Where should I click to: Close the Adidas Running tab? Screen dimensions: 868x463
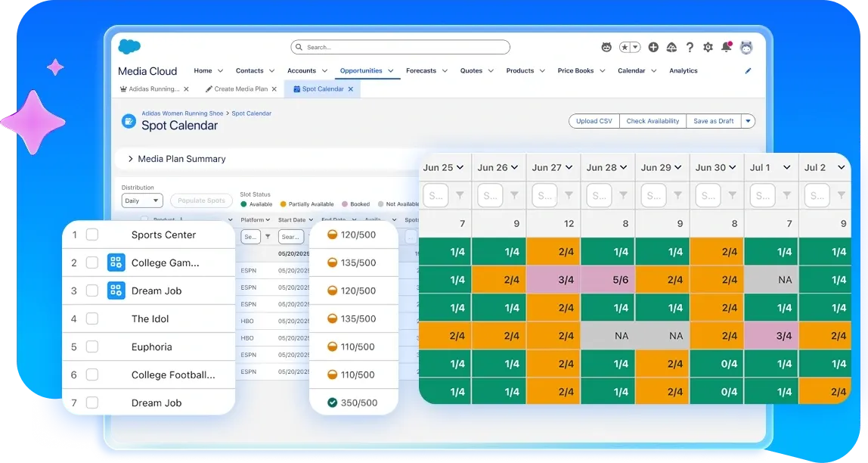click(x=187, y=89)
